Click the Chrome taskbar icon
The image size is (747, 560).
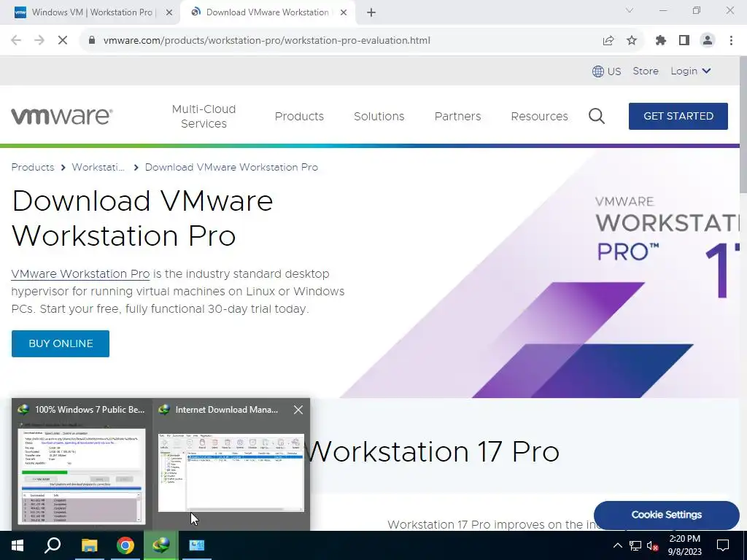[x=125, y=545]
